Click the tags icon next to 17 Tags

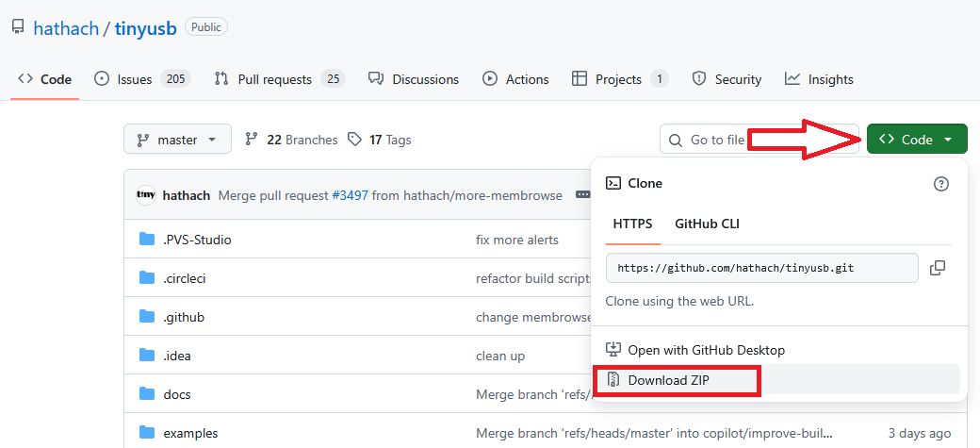click(354, 140)
